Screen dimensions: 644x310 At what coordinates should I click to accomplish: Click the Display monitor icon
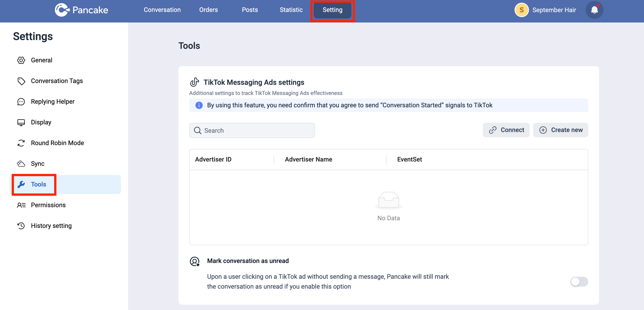coord(21,122)
